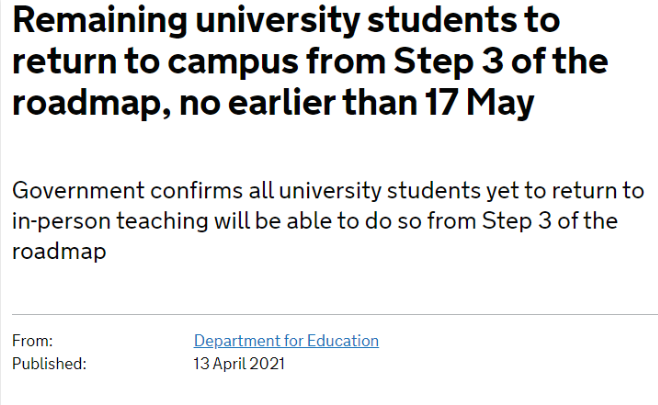The height and width of the screenshot is (405, 658).
Task: Click the word 'campus' in the headline
Action: (x=233, y=63)
